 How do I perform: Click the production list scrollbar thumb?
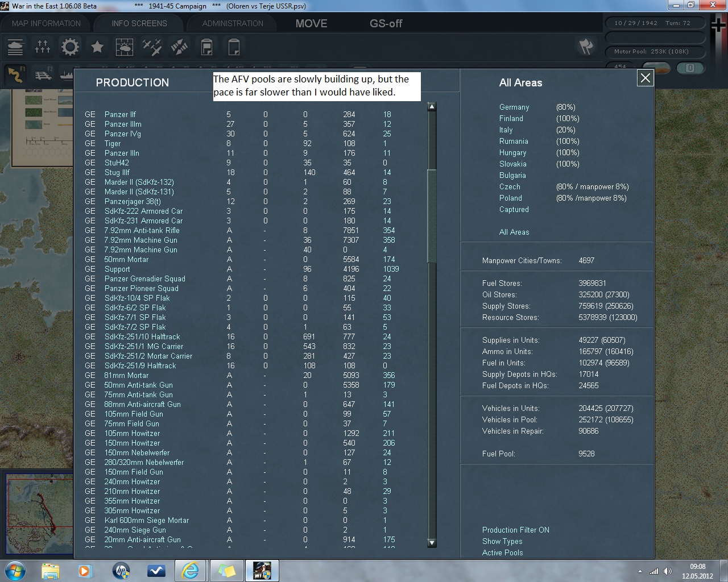point(432,216)
